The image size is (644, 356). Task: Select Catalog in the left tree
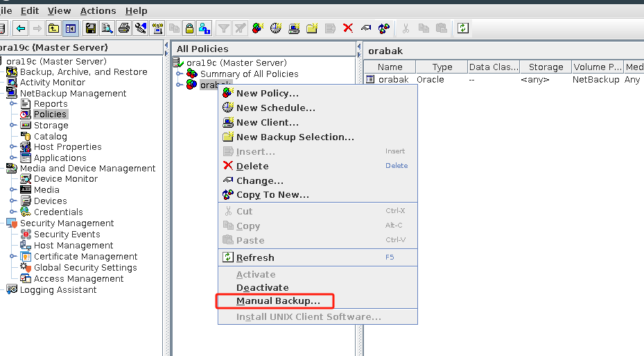coord(50,136)
